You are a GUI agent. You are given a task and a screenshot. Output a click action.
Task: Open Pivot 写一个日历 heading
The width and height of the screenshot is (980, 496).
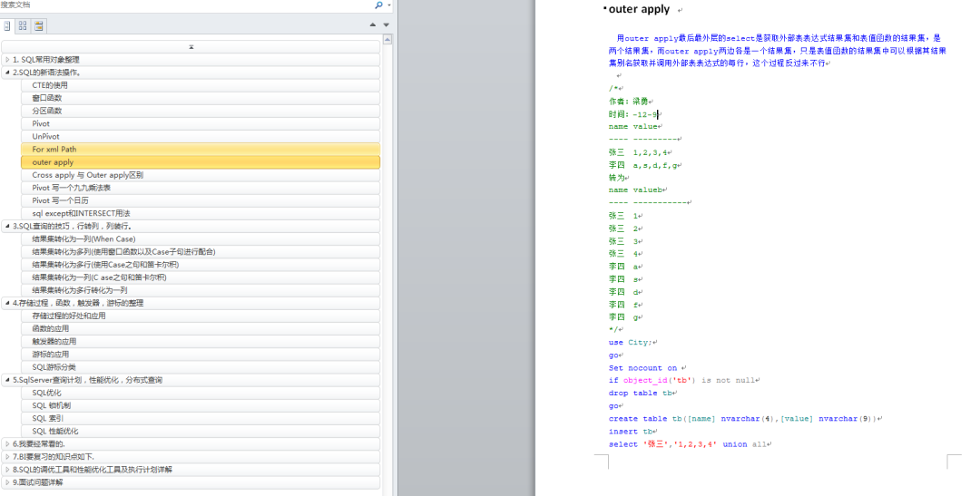tap(200, 200)
